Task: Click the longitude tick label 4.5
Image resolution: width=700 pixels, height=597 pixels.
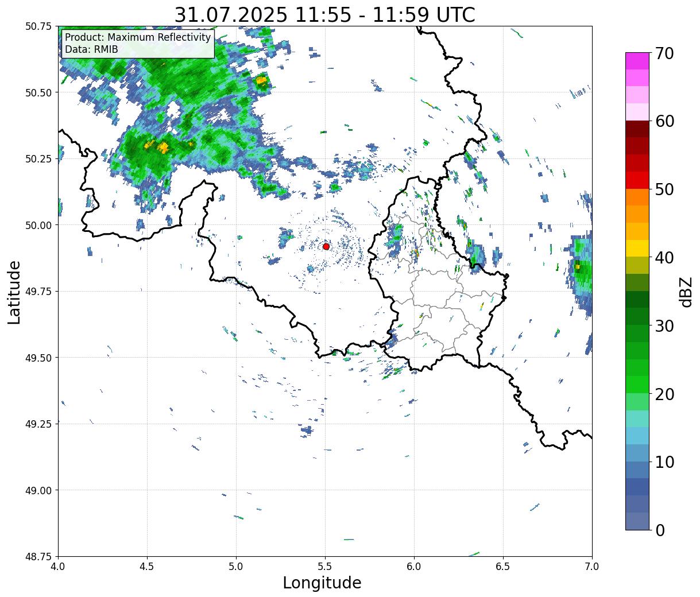Action: pyautogui.click(x=147, y=567)
